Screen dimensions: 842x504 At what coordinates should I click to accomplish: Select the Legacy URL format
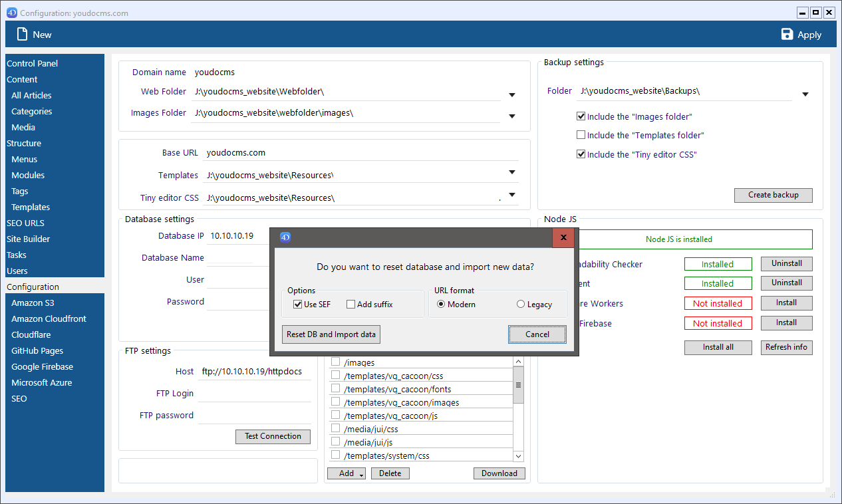pyautogui.click(x=521, y=305)
